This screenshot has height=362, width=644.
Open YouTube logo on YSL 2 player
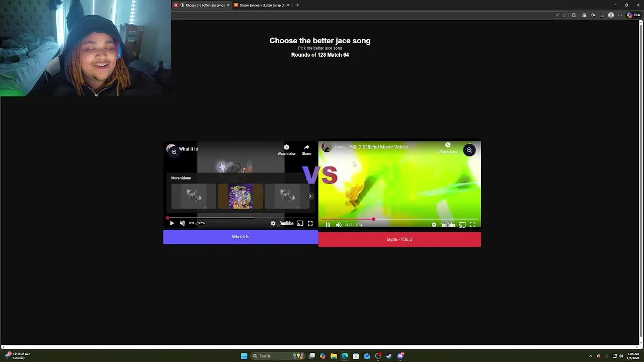448,225
